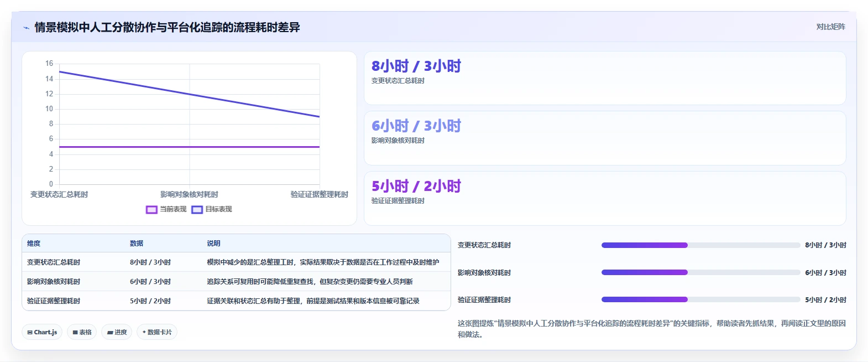Click the y-axis tick label 0
868x362 pixels.
[x=51, y=184]
